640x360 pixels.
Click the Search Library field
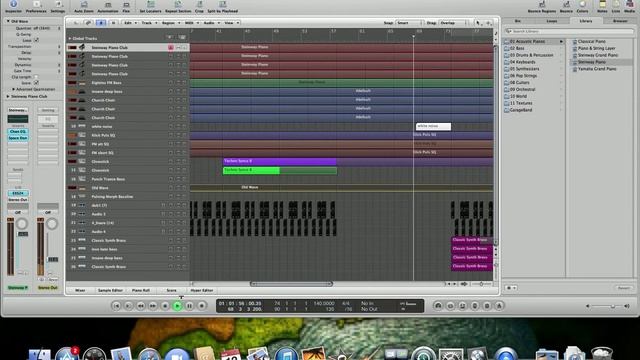569,31
